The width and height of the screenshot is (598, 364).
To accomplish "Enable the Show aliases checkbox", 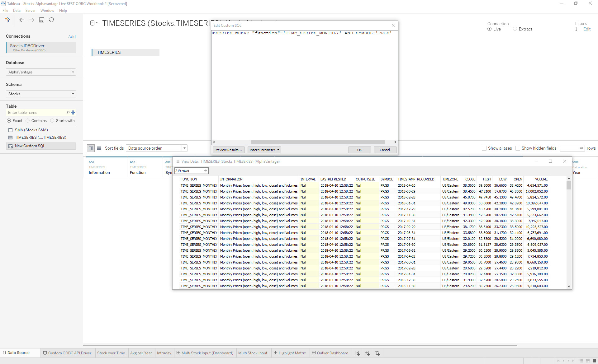I will tap(484, 148).
